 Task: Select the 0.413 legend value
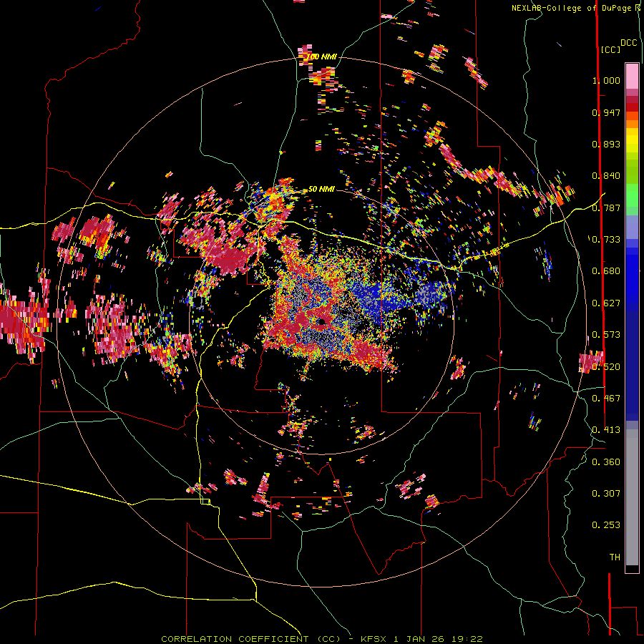click(x=606, y=430)
